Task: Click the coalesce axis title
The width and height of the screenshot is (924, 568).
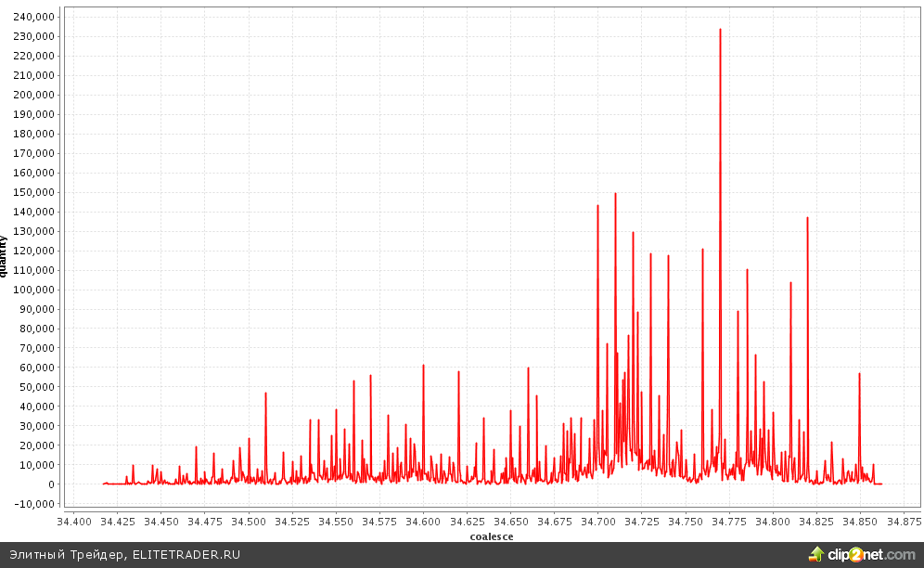Action: 492,536
